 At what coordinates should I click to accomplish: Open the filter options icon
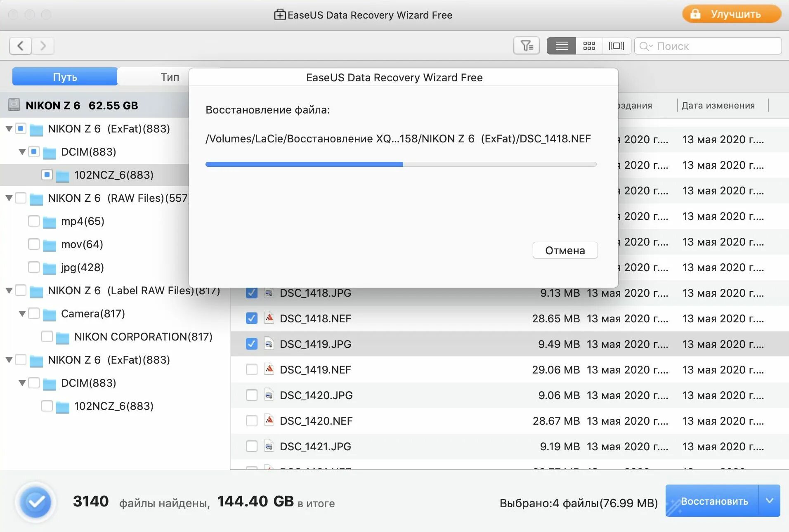click(x=527, y=46)
